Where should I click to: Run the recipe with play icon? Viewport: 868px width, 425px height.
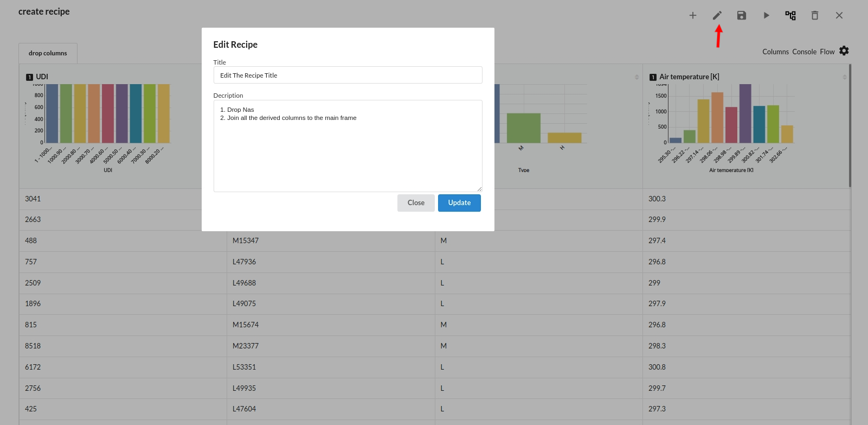coord(766,15)
